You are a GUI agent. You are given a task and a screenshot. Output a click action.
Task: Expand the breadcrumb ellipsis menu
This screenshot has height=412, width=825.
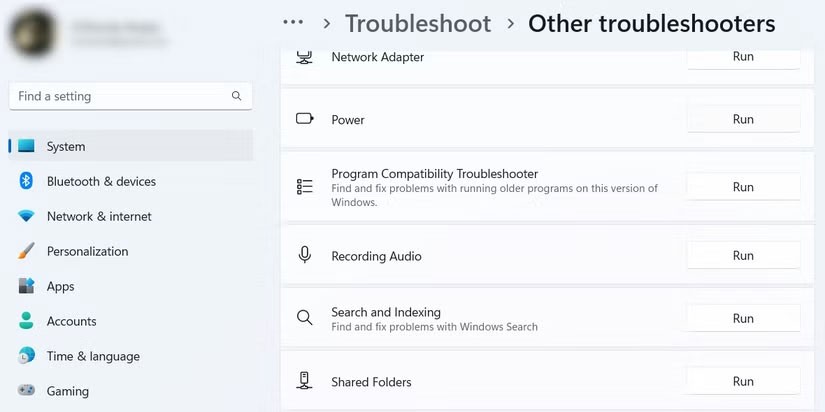point(293,22)
